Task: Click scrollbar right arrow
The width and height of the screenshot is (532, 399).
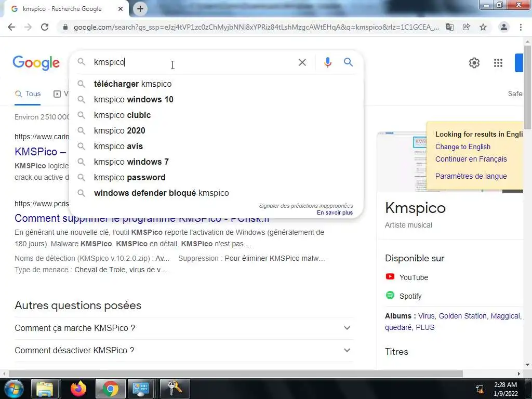Action: pyautogui.click(x=519, y=374)
